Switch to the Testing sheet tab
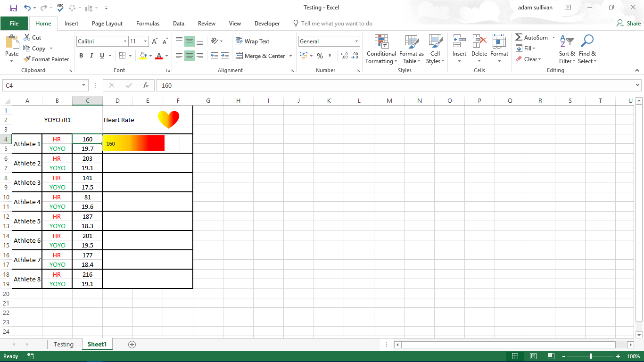 click(x=63, y=345)
